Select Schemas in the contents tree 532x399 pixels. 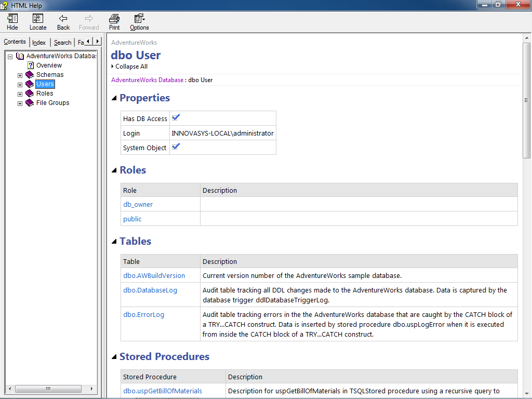point(50,75)
